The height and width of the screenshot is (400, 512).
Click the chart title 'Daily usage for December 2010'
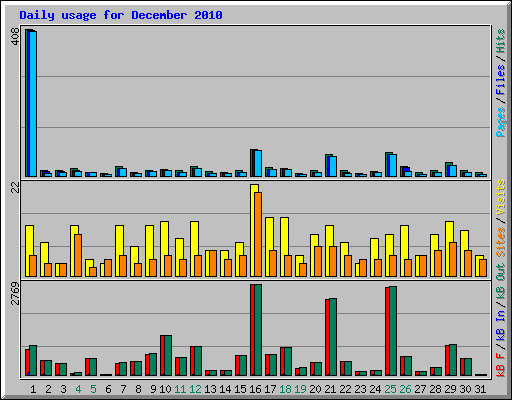pyautogui.click(x=121, y=15)
